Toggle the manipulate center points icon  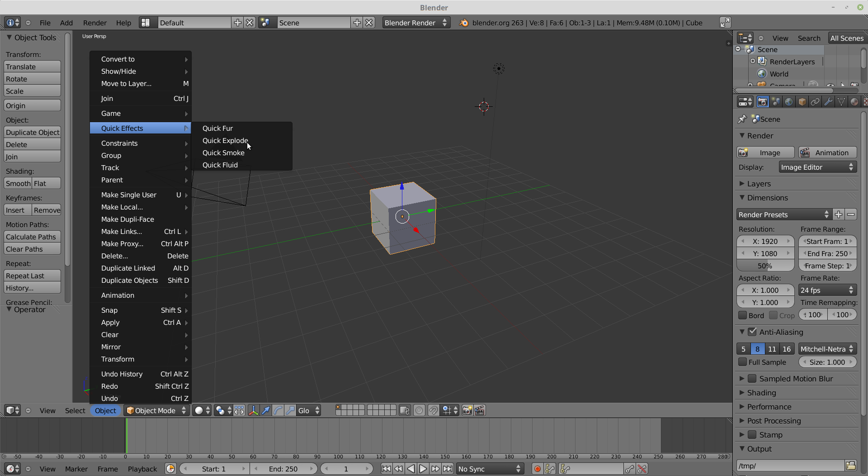[239, 410]
